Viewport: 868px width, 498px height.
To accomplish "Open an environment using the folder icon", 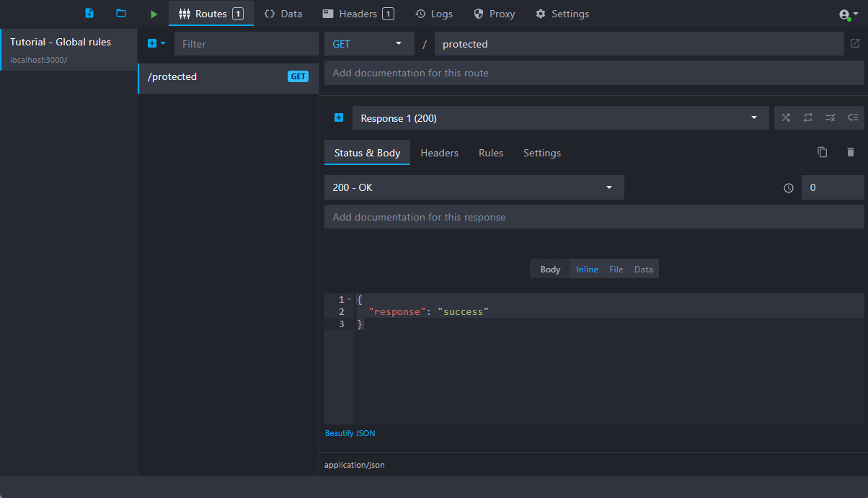I will pos(121,14).
